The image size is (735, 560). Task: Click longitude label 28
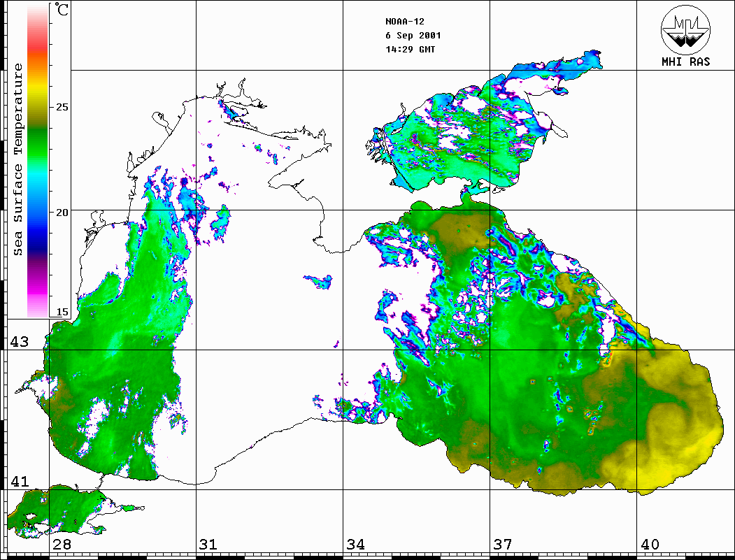(62, 545)
